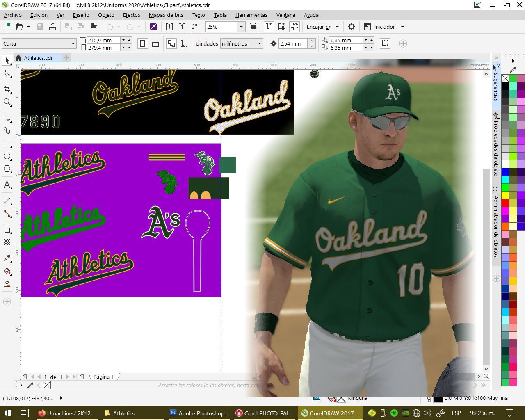Click the Full-screen preview icon
The width and height of the screenshot is (525, 420).
tap(253, 27)
